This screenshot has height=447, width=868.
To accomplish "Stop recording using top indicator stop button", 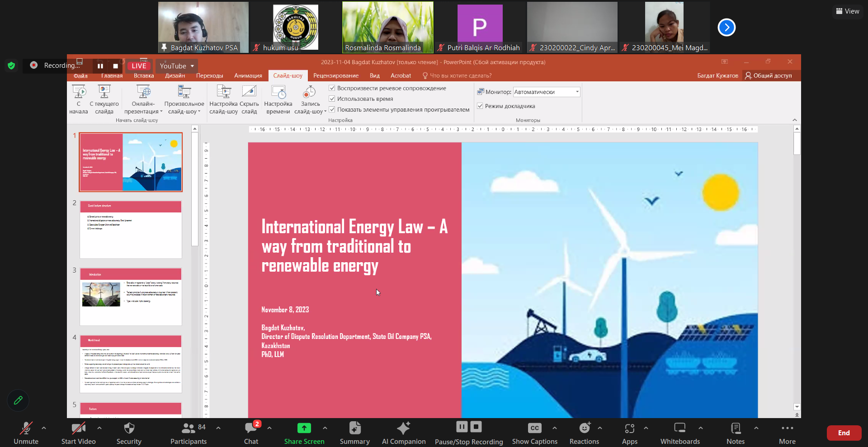I will point(115,66).
